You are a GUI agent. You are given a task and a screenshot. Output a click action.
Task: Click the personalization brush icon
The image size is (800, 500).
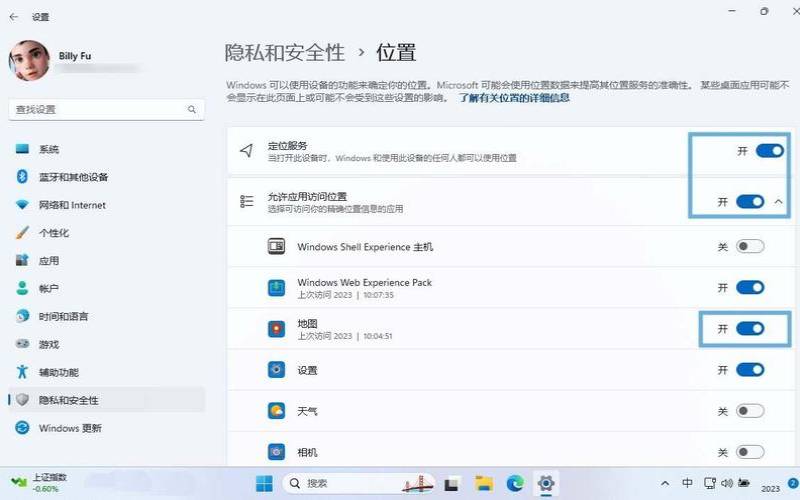(x=22, y=233)
